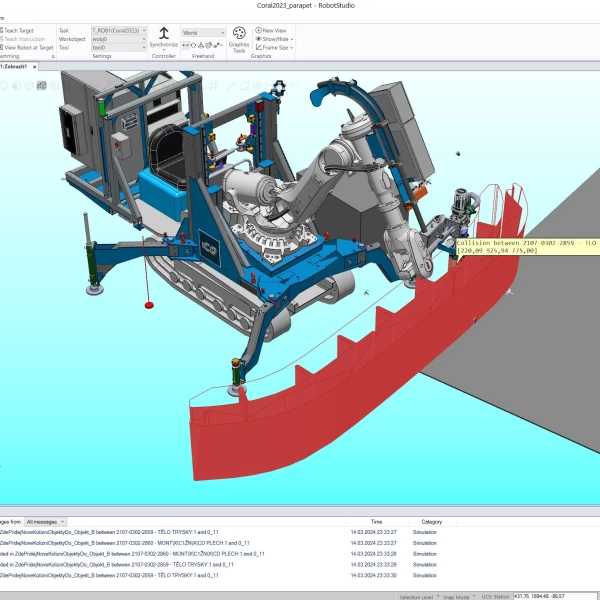This screenshot has height=600, width=600.
Task: Expand the Path Programming group launcher
Action: tap(53, 56)
